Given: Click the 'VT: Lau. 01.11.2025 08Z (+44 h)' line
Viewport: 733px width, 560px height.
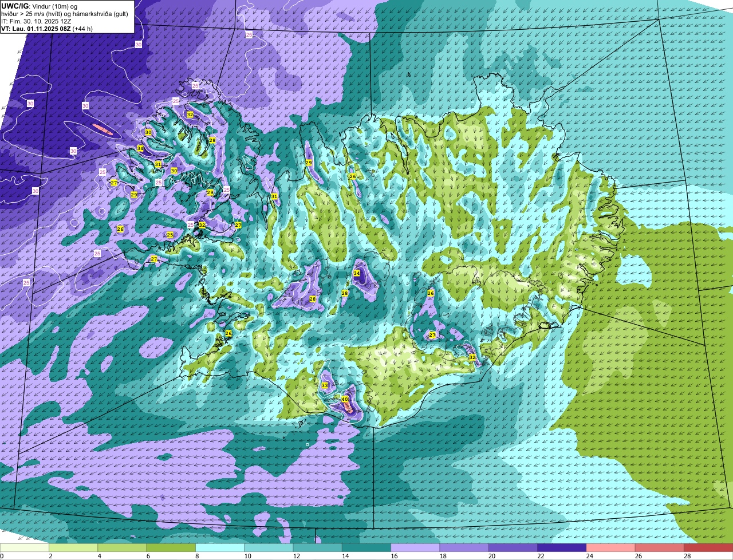Looking at the screenshot, I should (x=47, y=28).
